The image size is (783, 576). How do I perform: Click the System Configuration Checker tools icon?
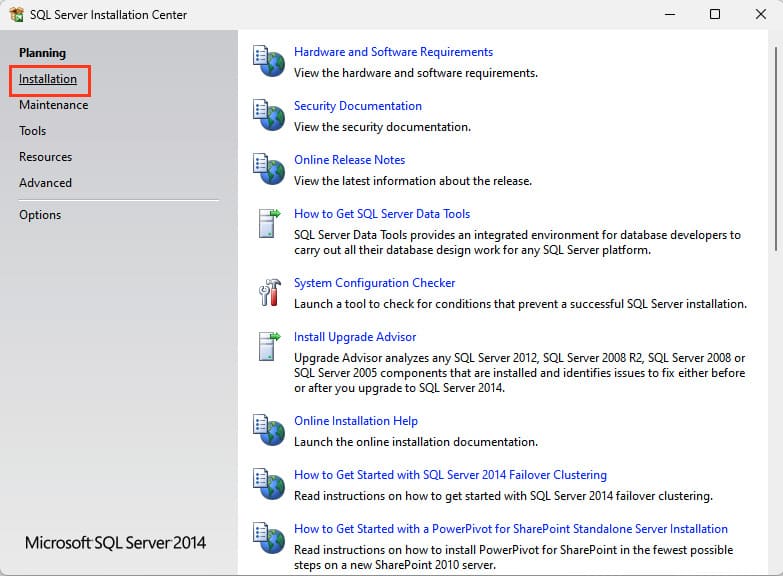268,293
